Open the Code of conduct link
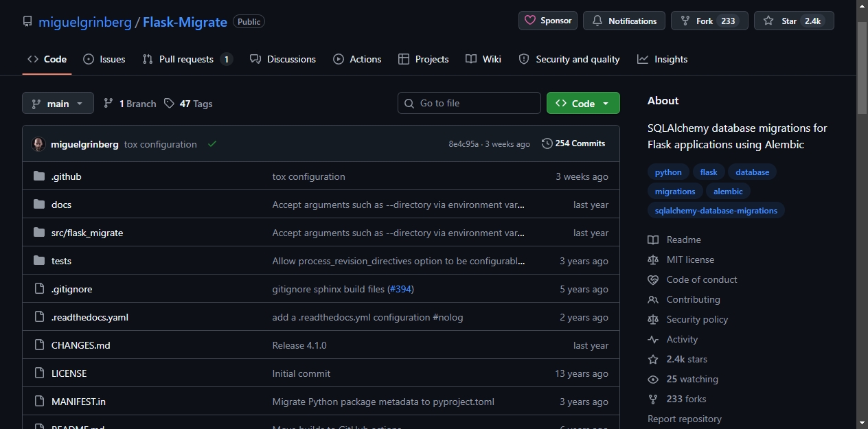868x429 pixels. tap(693, 279)
